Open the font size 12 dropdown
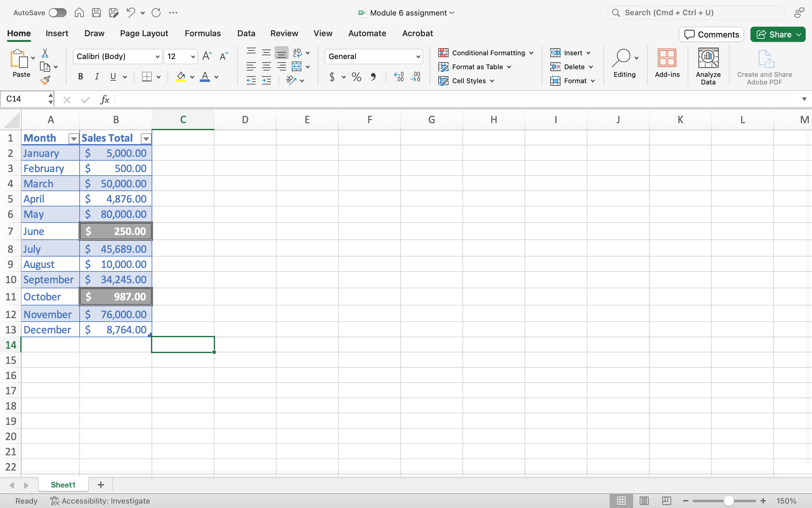Image resolution: width=812 pixels, height=508 pixels. [193, 57]
